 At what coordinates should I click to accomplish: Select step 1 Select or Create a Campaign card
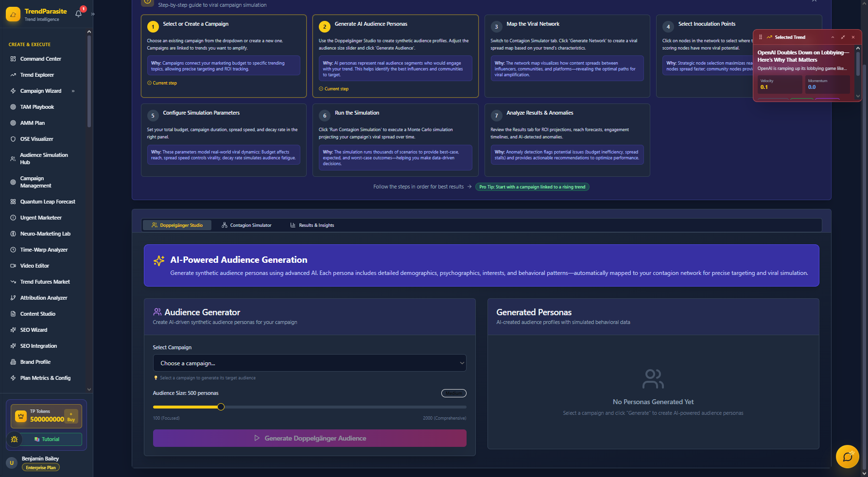(224, 56)
